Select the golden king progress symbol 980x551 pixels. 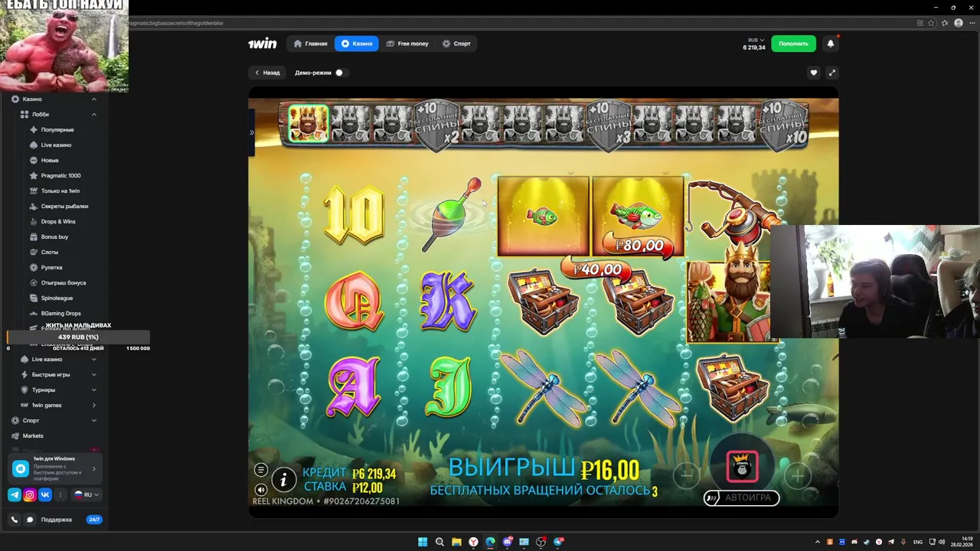[x=308, y=123]
